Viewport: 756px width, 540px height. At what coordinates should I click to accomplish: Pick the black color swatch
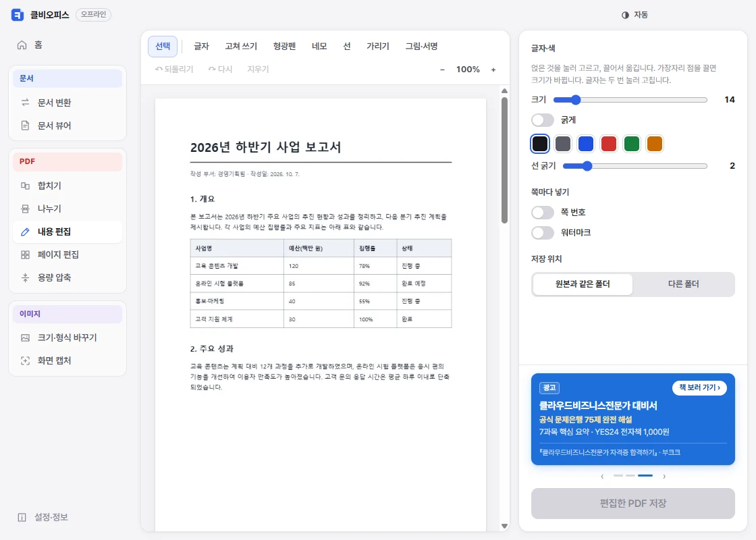(540, 144)
